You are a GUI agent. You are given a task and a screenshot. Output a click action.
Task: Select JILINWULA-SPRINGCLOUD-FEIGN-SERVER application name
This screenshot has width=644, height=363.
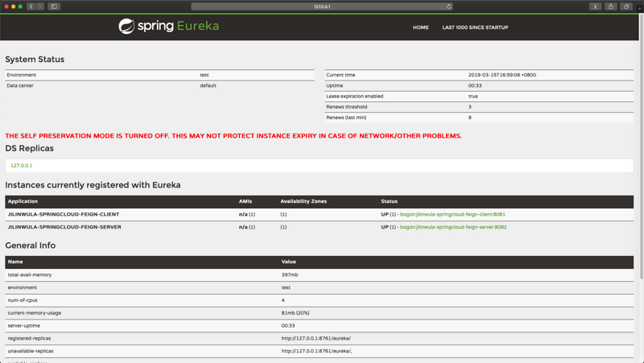pos(64,227)
